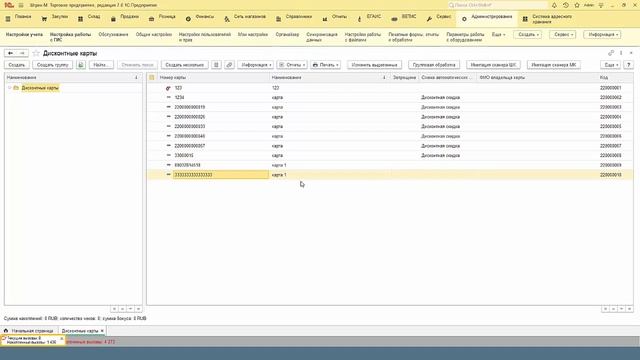Open the Отчеты section with chart icon

coord(335,19)
